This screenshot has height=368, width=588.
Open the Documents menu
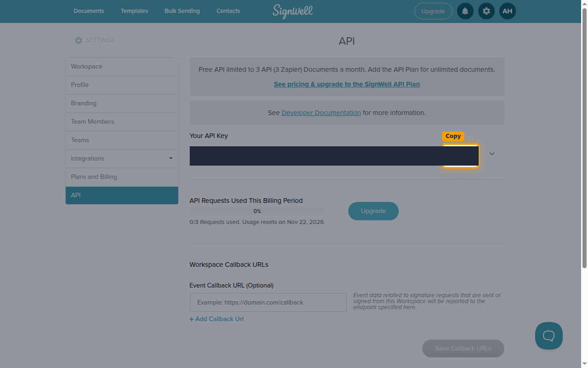tap(89, 11)
